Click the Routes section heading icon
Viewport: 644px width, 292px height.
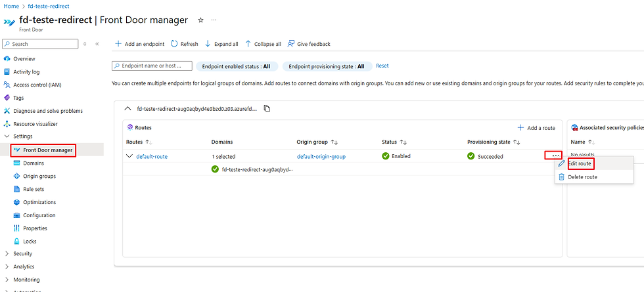[x=130, y=127]
